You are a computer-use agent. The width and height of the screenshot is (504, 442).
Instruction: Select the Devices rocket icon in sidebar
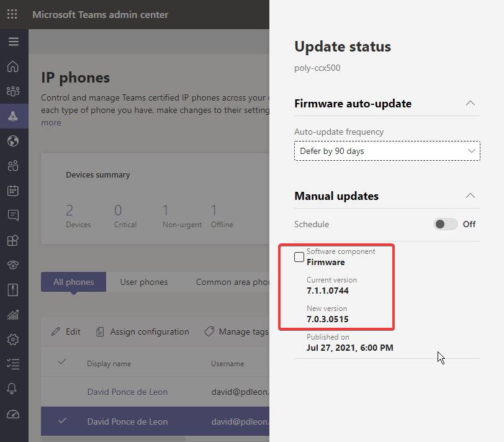click(12, 116)
